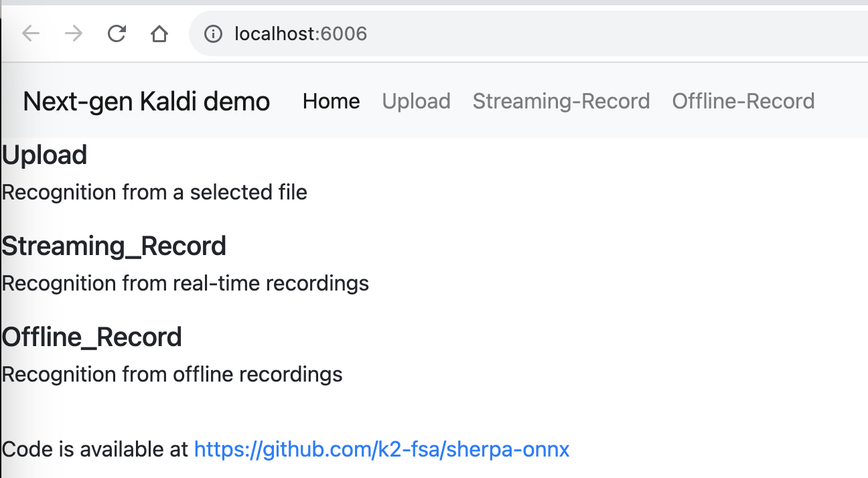The width and height of the screenshot is (868, 478).
Task: View site information icon beside the URL
Action: pos(213,33)
